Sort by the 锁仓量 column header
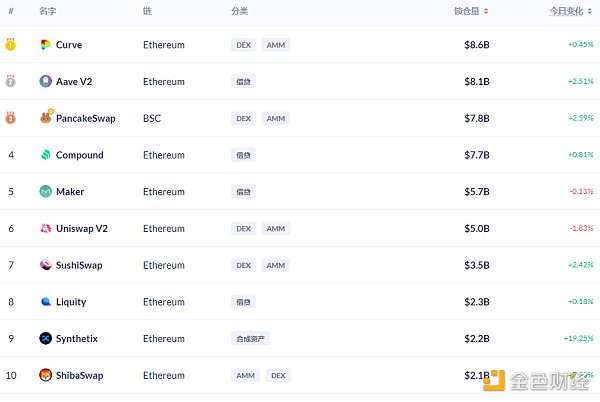This screenshot has height=402, width=600. (x=472, y=11)
